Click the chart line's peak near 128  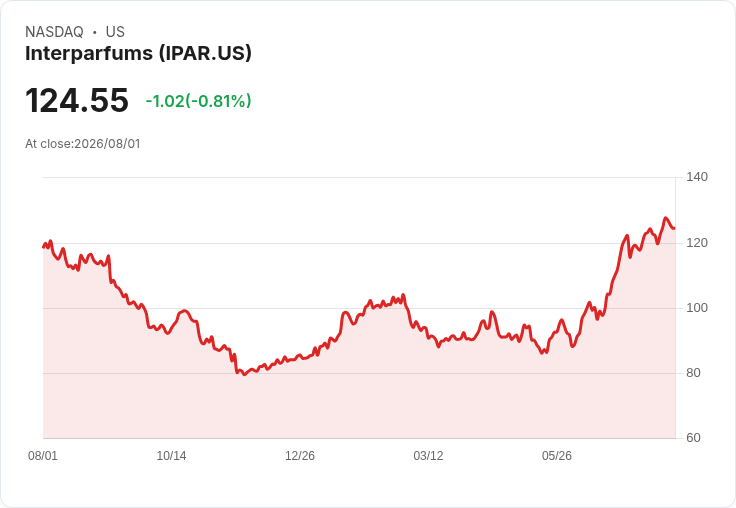[665, 218]
